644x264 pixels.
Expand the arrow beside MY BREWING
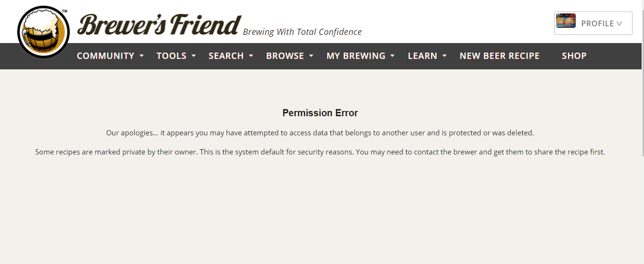pyautogui.click(x=392, y=56)
